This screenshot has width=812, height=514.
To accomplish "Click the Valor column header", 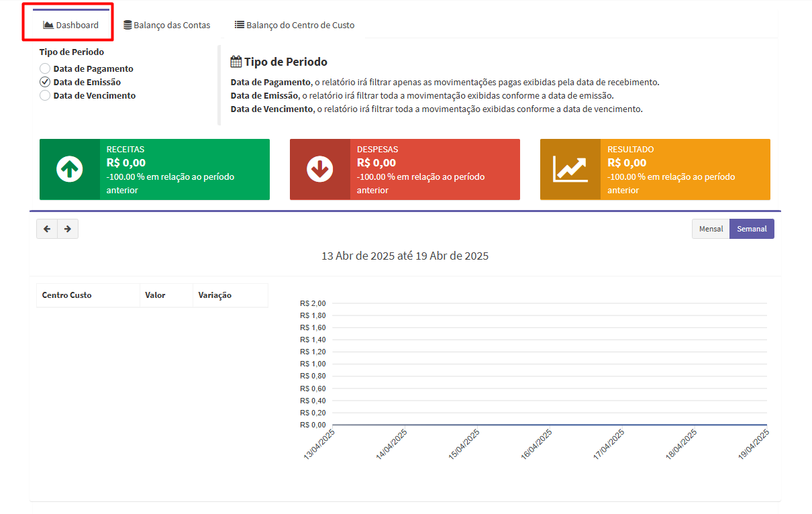I will [x=155, y=295].
